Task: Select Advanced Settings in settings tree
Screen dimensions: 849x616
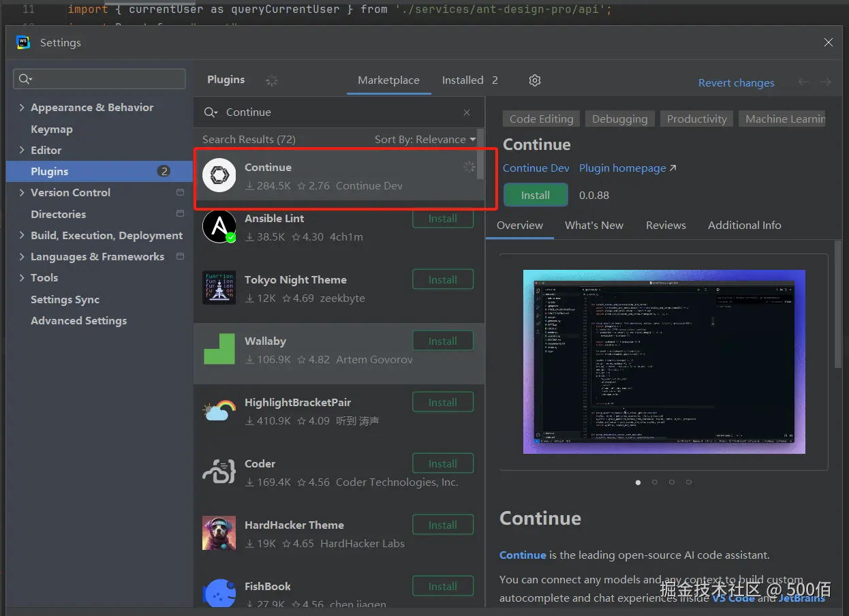Action: point(79,320)
